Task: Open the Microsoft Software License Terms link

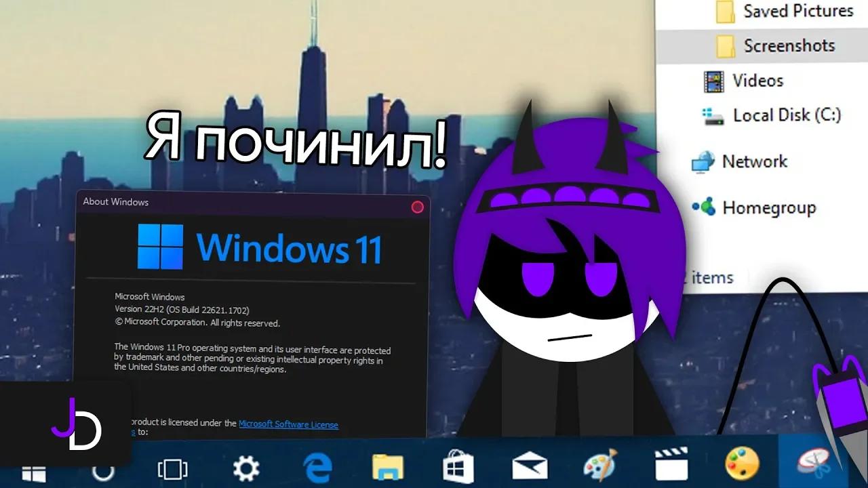Action: click(x=288, y=424)
